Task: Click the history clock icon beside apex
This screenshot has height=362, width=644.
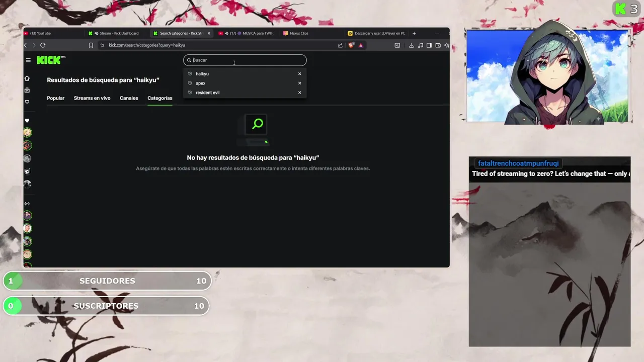Action: tap(190, 83)
